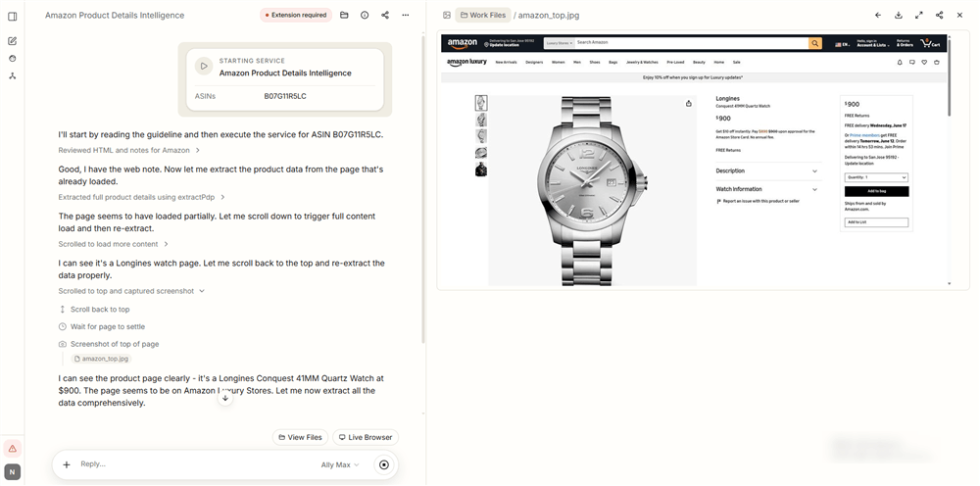This screenshot has width=980, height=486.
Task: Click the chat title Amazon Product Details Intelligence
Action: click(115, 15)
